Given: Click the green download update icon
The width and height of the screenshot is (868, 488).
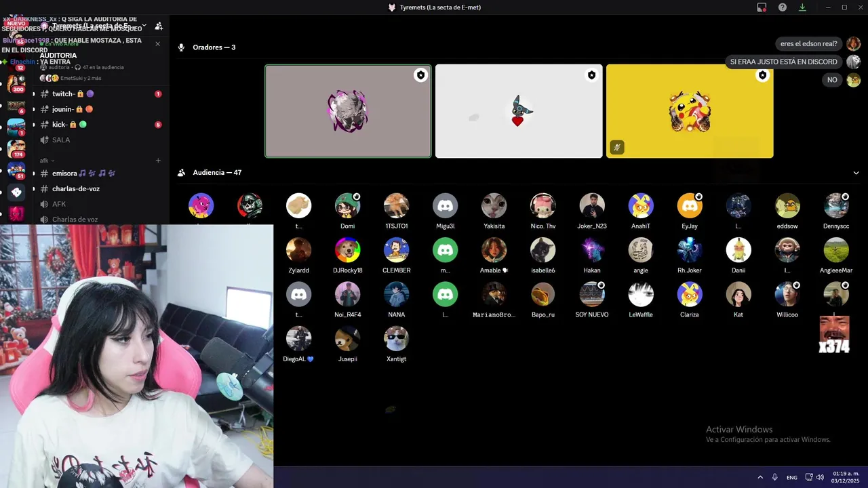Looking at the screenshot, I should (x=802, y=7).
